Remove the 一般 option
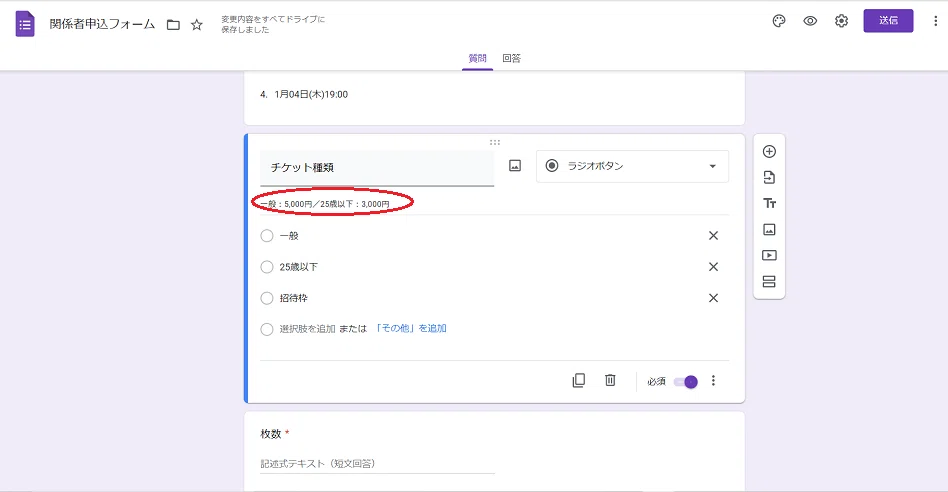This screenshot has width=948, height=492. pyautogui.click(x=713, y=236)
